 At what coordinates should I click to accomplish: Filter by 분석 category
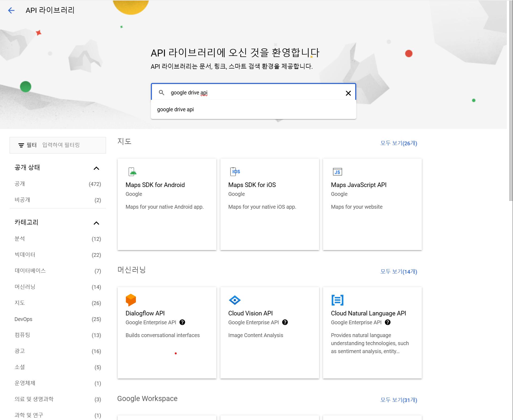click(58, 239)
